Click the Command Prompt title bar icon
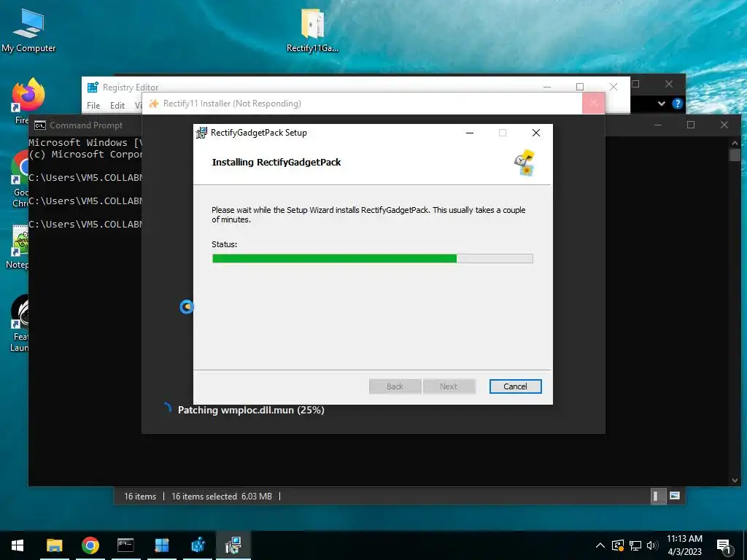Image resolution: width=747 pixels, height=560 pixels. point(40,125)
